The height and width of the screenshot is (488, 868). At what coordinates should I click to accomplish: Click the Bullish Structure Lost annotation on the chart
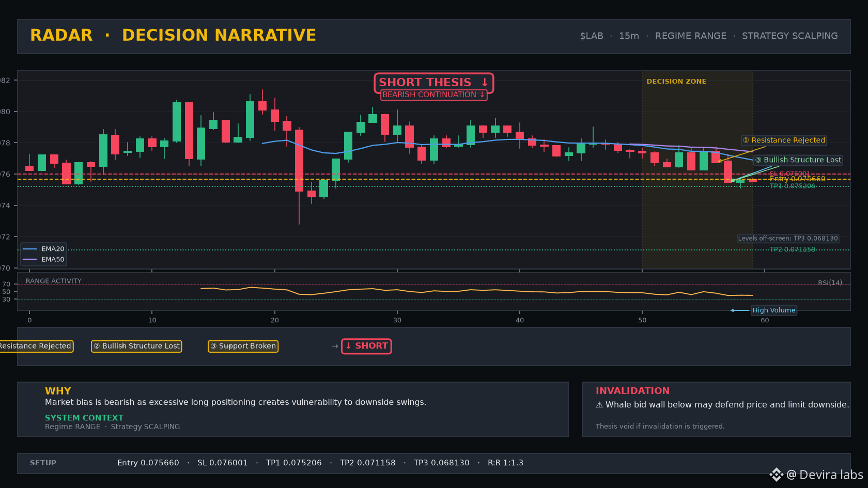(798, 160)
